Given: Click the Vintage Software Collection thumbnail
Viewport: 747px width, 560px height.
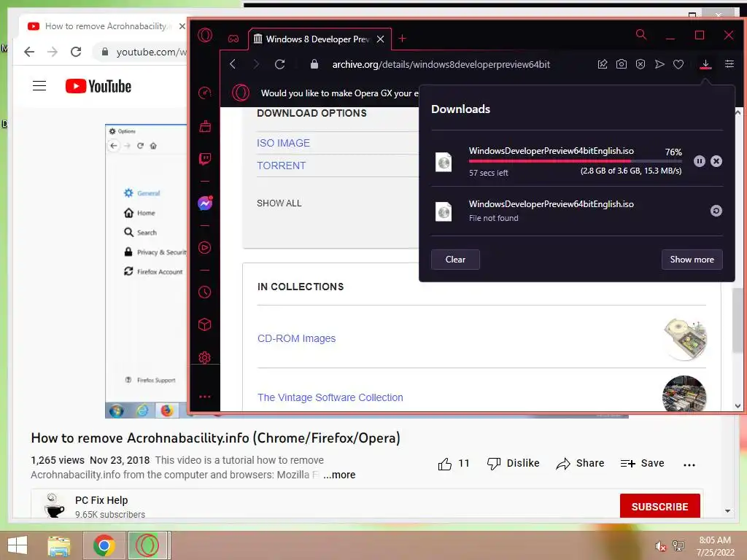Looking at the screenshot, I should [x=684, y=394].
